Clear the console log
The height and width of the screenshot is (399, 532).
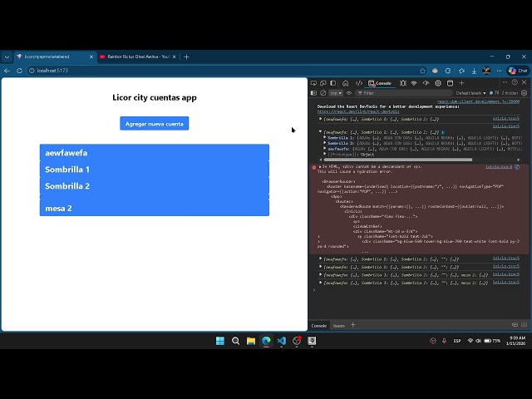[323, 93]
